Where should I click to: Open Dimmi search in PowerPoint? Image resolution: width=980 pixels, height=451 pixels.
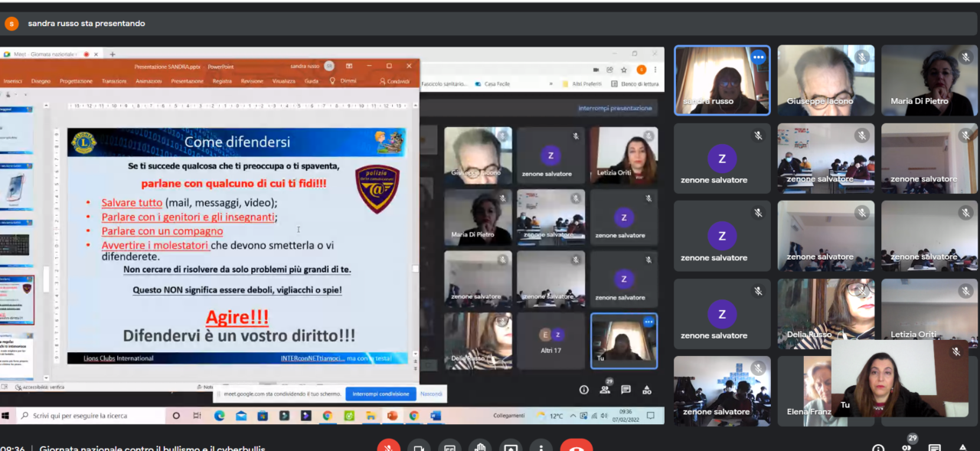coord(344,81)
